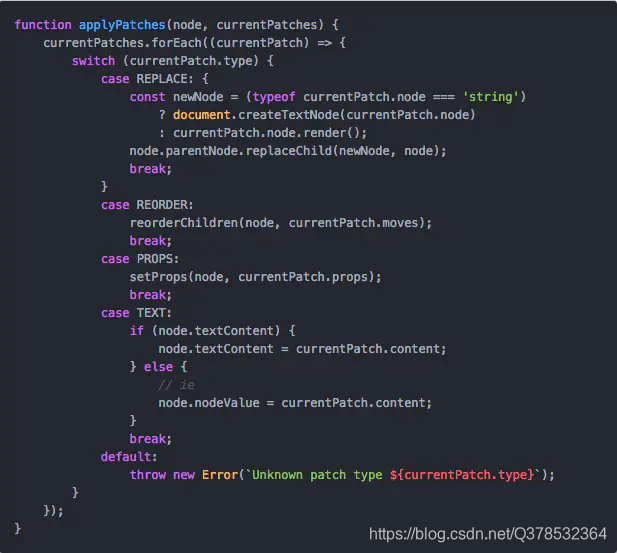Click the document.createTextNode(currentPatch.node) line

pyautogui.click(x=317, y=115)
